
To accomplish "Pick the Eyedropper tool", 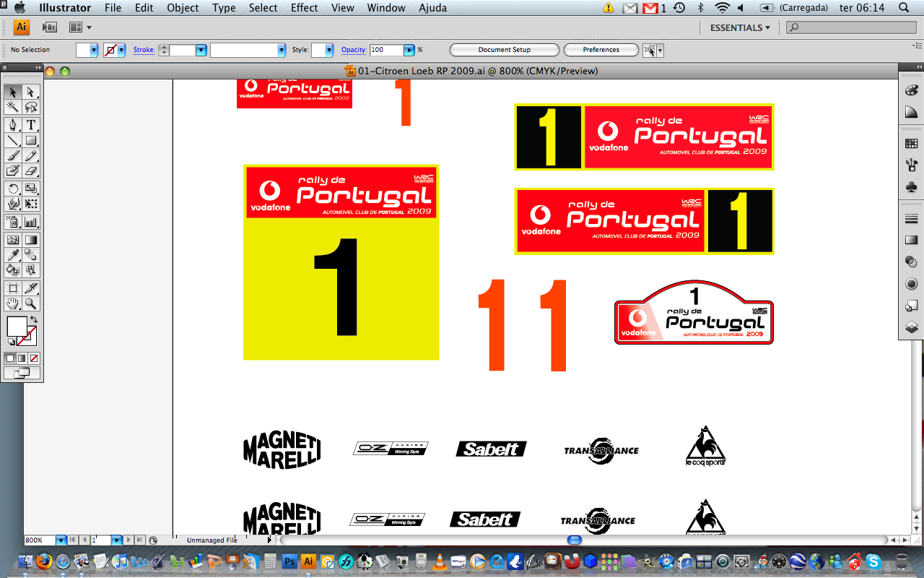I will click(x=13, y=255).
